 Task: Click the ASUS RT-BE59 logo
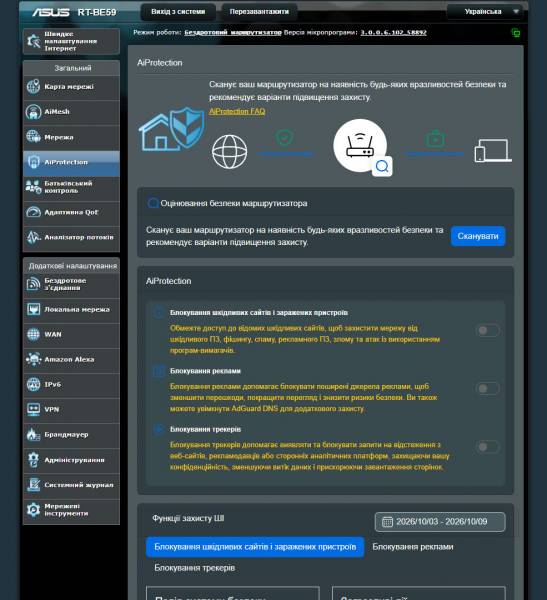coord(74,12)
